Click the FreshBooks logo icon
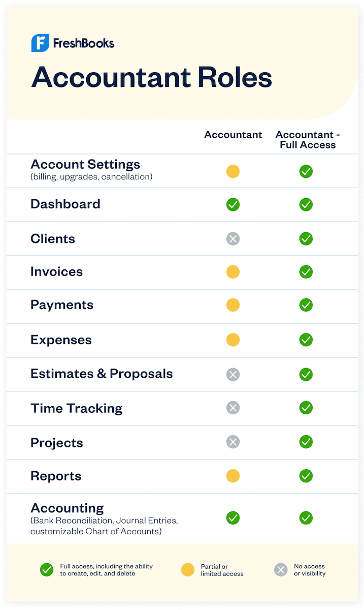The width and height of the screenshot is (364, 610). (40, 43)
